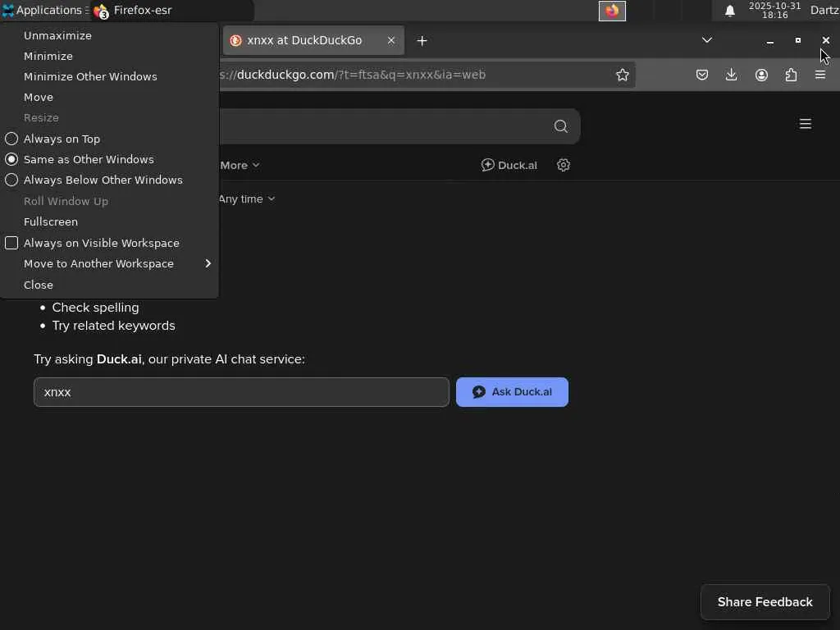Open notifications bell in system panel
Screen dimensions: 840x630
[729, 11]
